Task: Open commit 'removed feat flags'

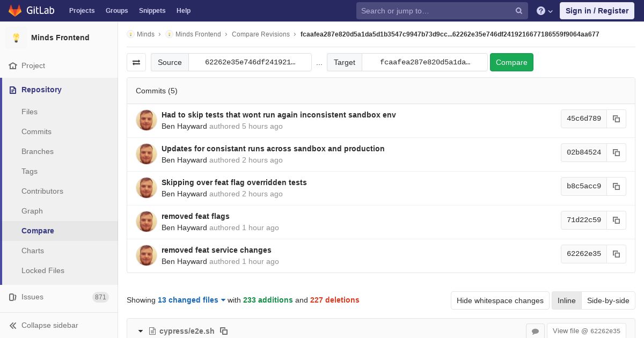Action: (195, 216)
